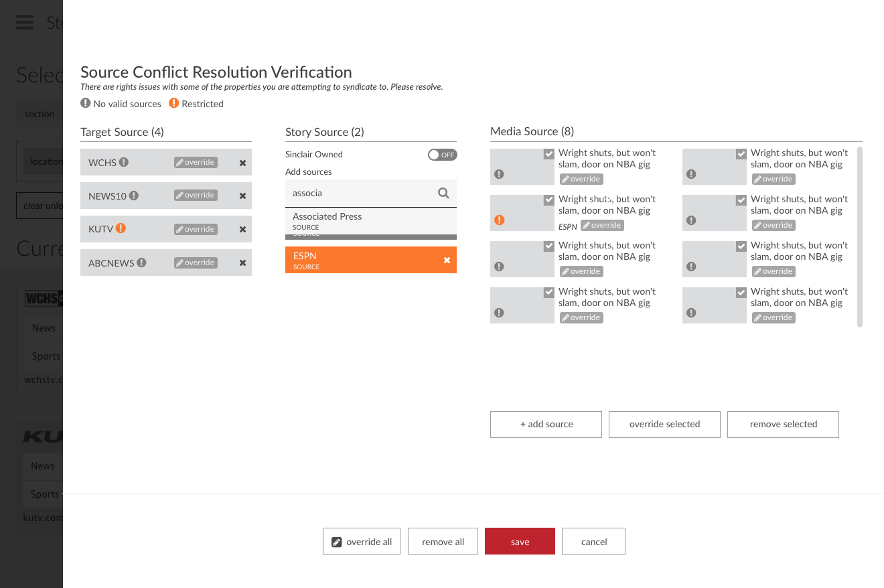
Task: Click the KUTV orange restricted icon
Action: pyautogui.click(x=121, y=228)
